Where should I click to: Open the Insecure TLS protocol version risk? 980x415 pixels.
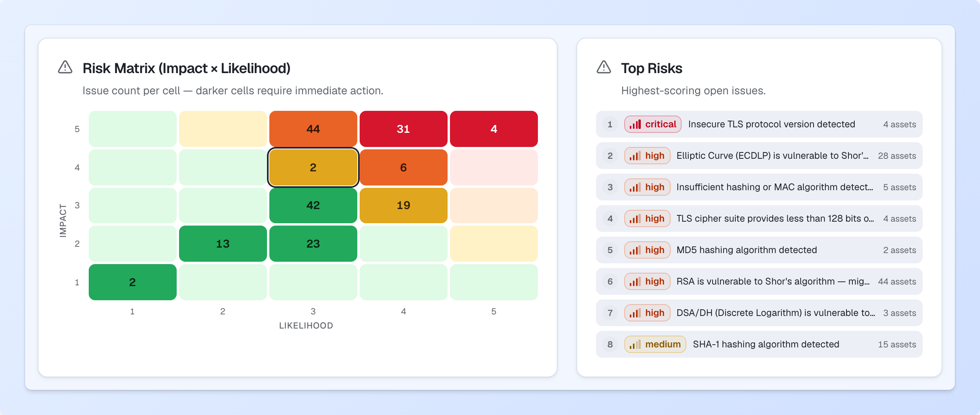(x=759, y=124)
